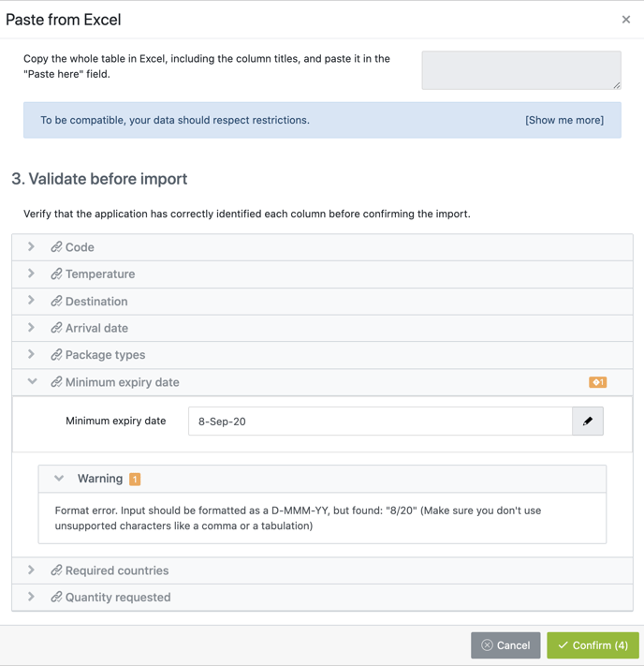
Task: Click the link icon beside Arrival date
Action: [56, 328]
